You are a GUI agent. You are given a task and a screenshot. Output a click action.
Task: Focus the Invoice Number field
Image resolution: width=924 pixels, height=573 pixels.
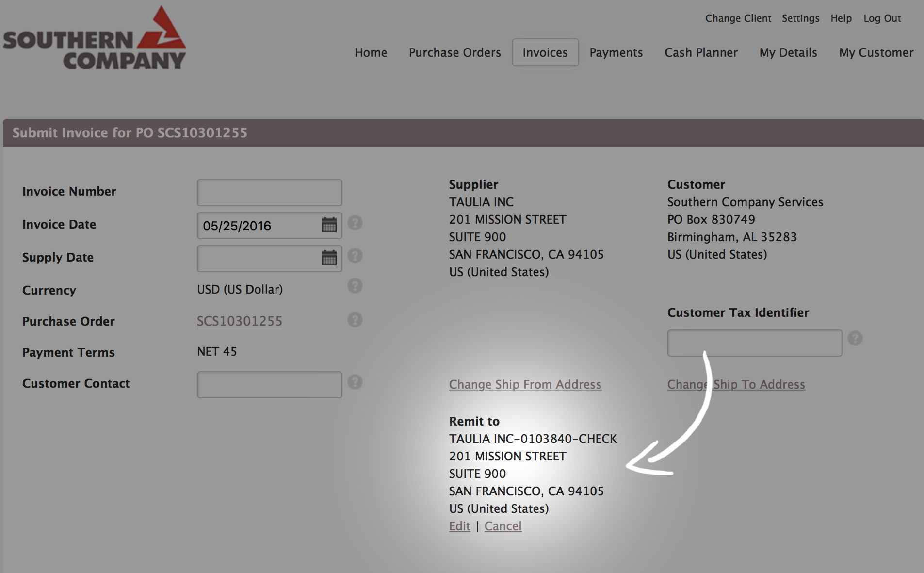click(269, 193)
